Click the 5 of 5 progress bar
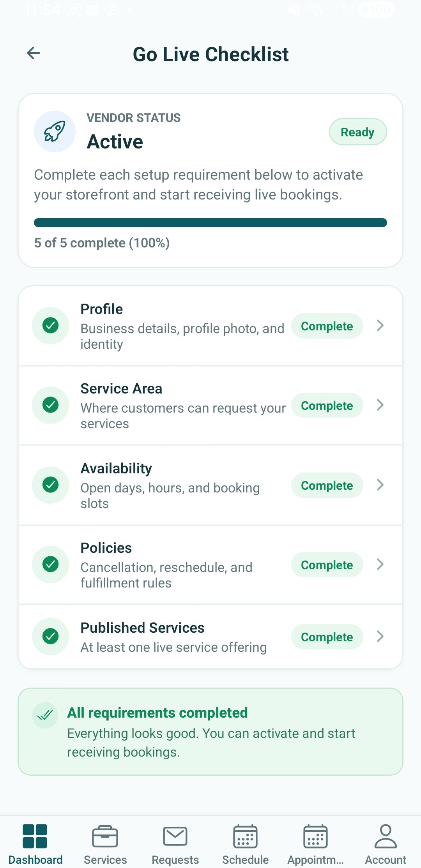Screen dimensions: 421x868 pyautogui.click(x=210, y=223)
